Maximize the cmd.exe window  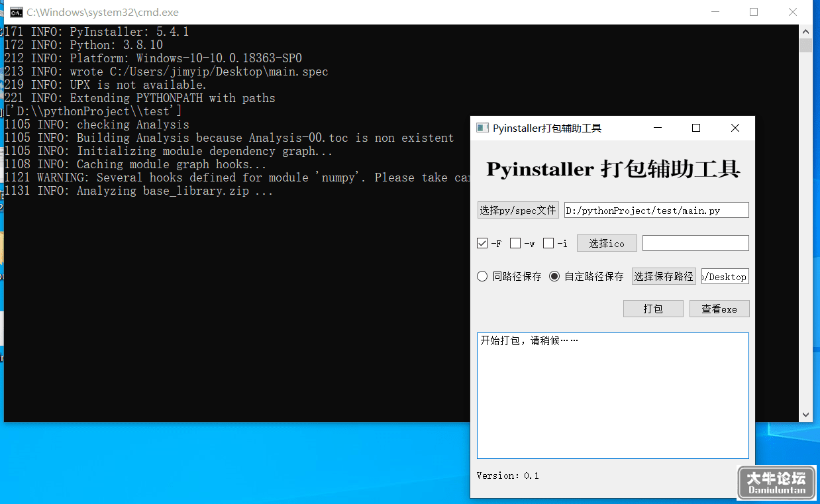754,12
